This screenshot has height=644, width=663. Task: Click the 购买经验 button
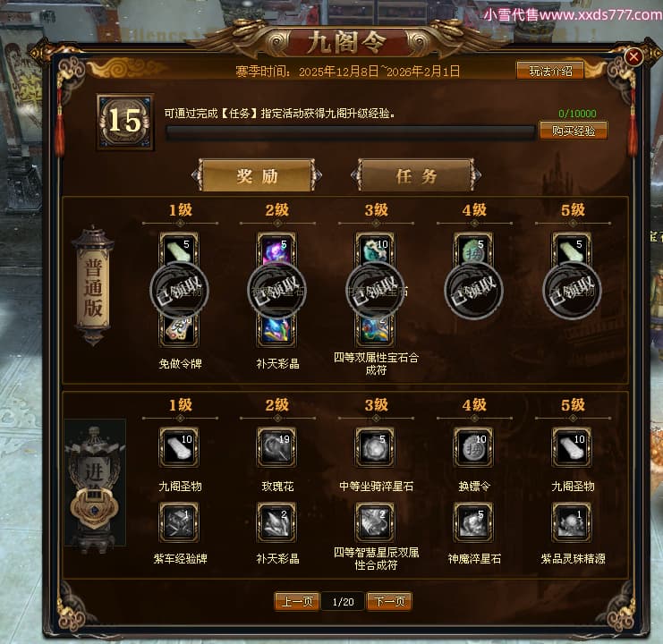pyautogui.click(x=574, y=131)
